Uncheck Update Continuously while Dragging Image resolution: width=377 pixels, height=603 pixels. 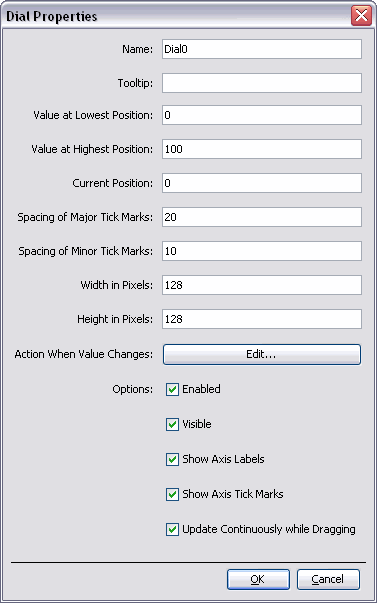tap(172, 530)
